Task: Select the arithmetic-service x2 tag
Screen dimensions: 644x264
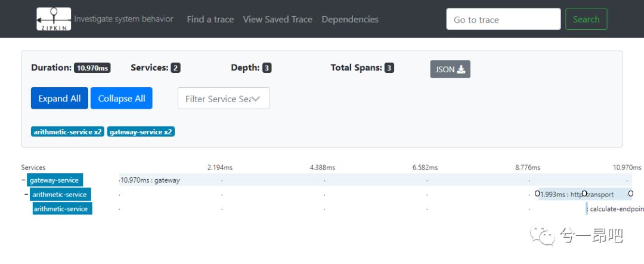Action: pos(67,131)
